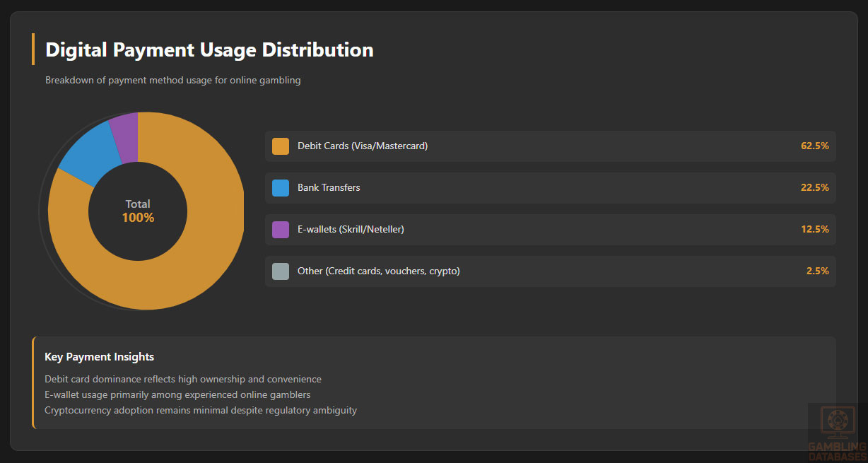Click the gray Other legend swatch
This screenshot has height=463, width=868.
pos(281,271)
